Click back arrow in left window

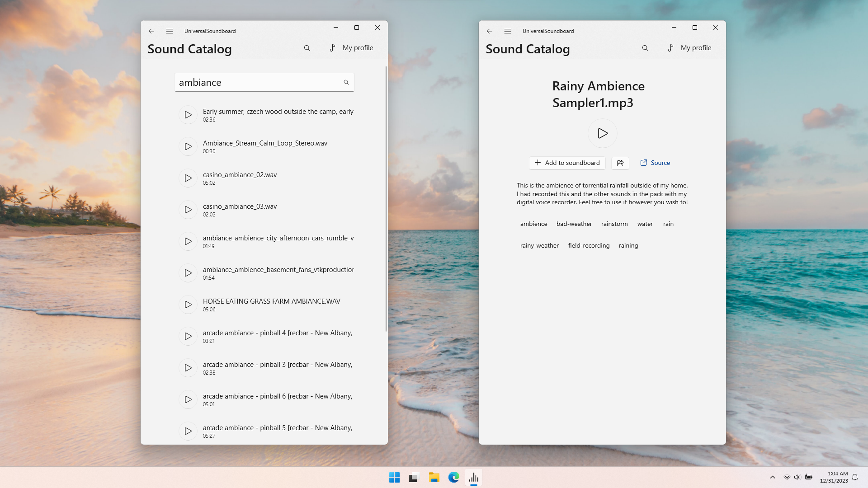151,31
